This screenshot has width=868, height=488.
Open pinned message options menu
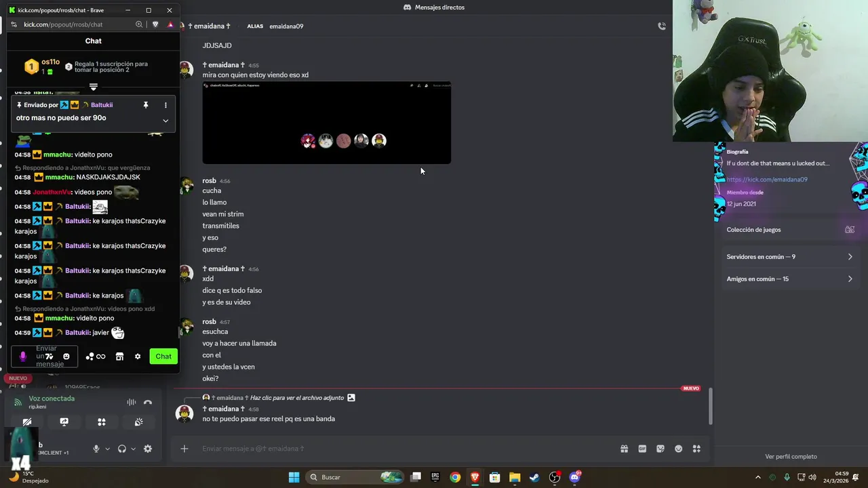pyautogui.click(x=165, y=105)
